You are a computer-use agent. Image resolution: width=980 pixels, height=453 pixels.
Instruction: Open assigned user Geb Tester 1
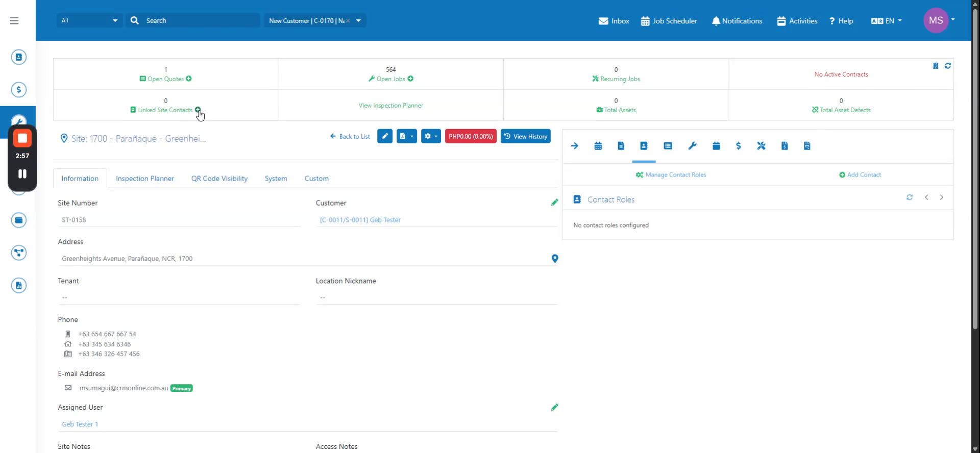tap(80, 424)
